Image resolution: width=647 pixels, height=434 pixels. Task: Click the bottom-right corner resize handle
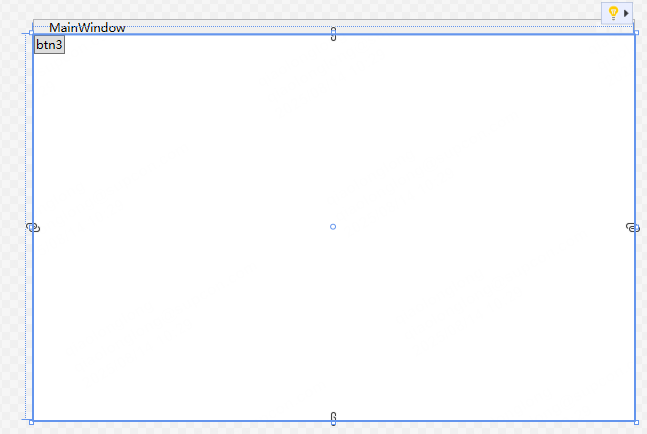click(x=636, y=422)
